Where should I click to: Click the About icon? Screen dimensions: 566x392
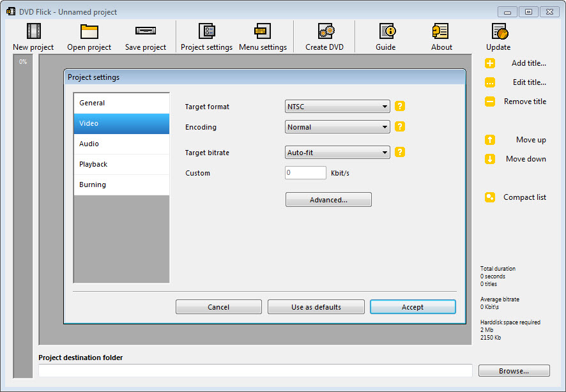click(x=440, y=31)
